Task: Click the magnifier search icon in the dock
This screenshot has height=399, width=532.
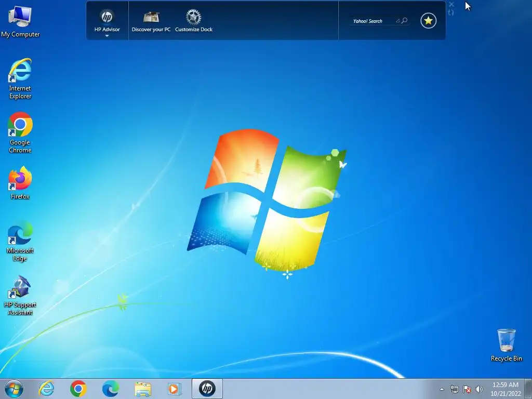Action: coord(404,21)
